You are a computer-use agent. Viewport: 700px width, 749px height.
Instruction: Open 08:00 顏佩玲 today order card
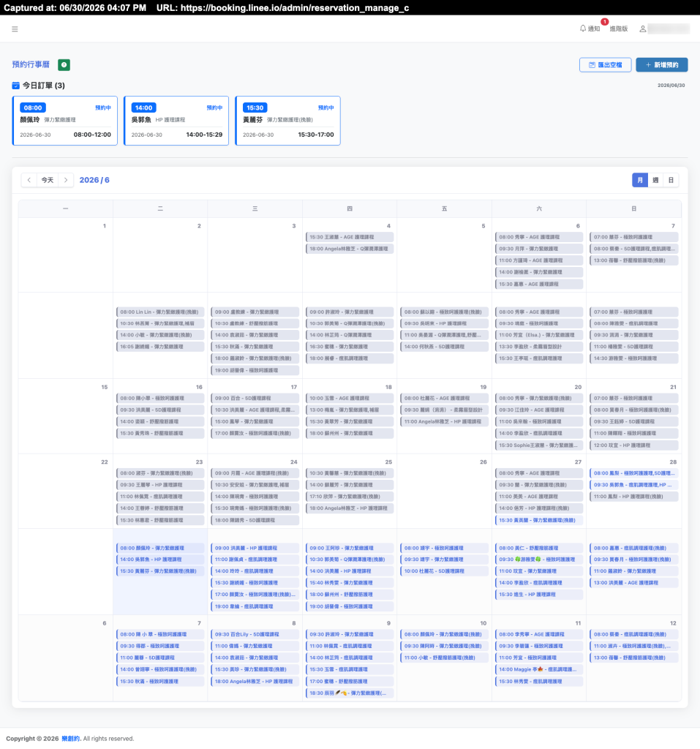point(65,121)
